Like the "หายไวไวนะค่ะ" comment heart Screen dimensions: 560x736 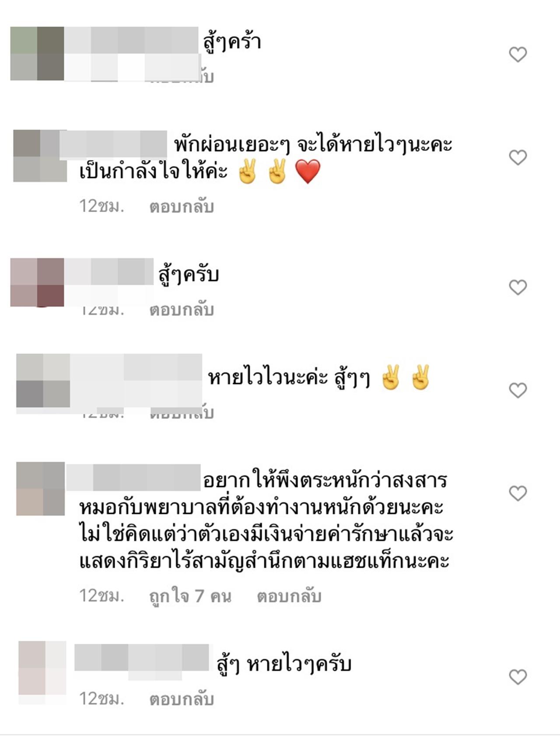coord(518,390)
